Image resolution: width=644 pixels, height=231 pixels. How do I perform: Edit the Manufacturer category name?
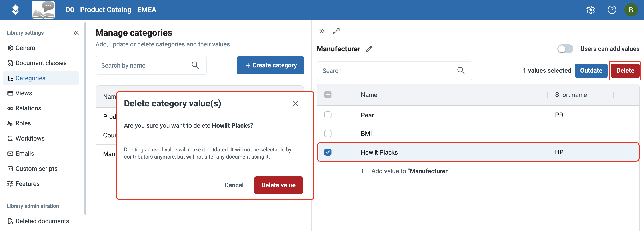tap(369, 49)
